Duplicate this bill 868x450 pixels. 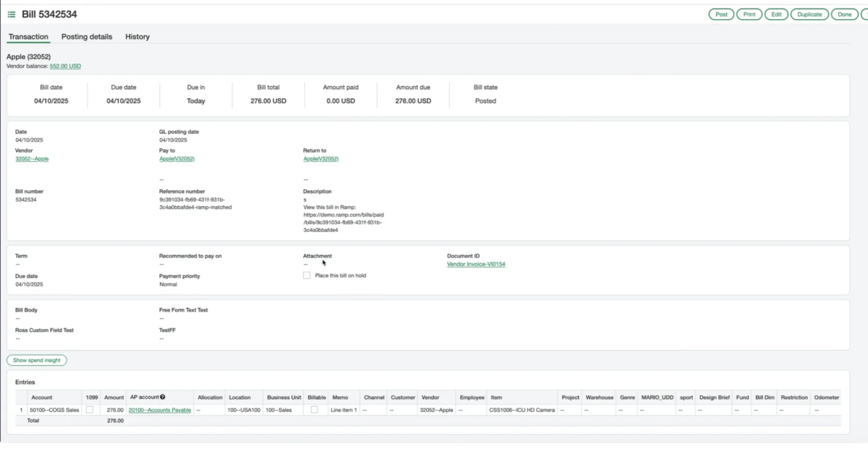[x=809, y=15]
